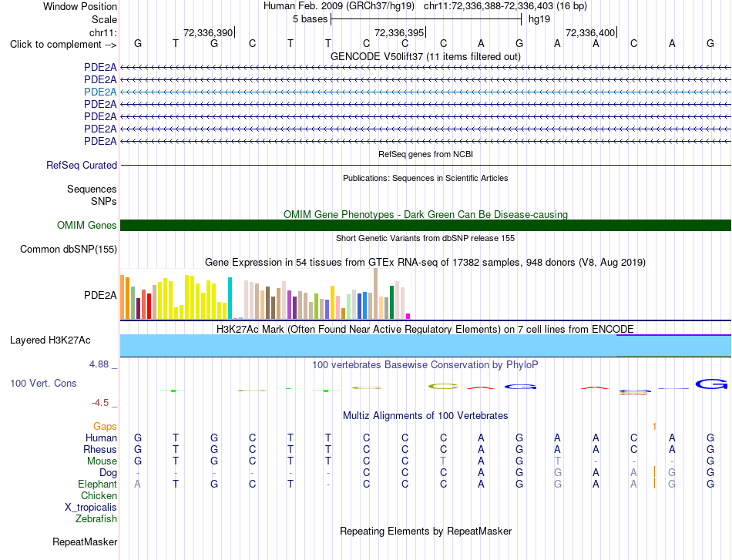The image size is (732, 560).
Task: Click the tall tan bar in GTEx chart
Action: click(x=375, y=293)
